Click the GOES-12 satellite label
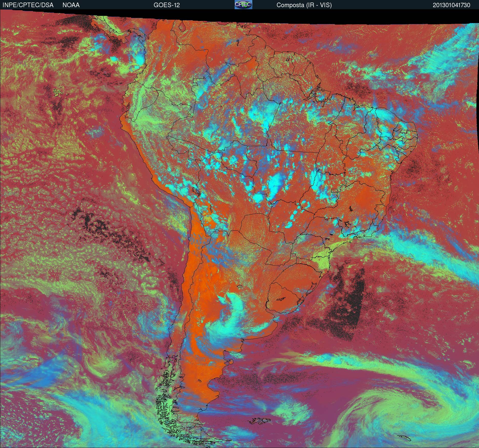479x448 pixels. click(x=166, y=5)
